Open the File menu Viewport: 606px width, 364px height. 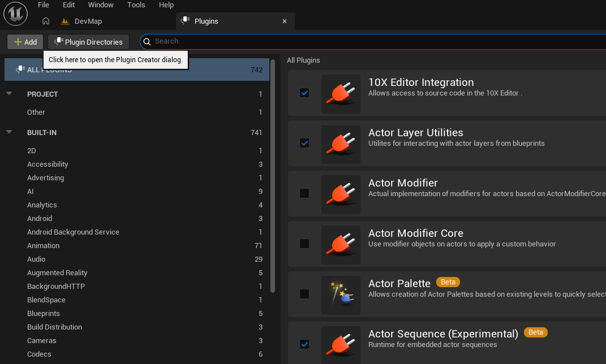43,5
